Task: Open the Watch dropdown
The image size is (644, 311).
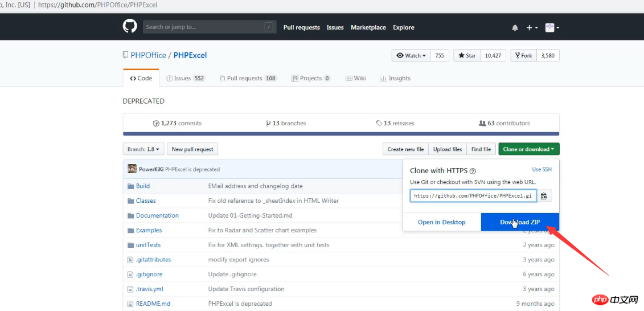Action: pos(411,55)
